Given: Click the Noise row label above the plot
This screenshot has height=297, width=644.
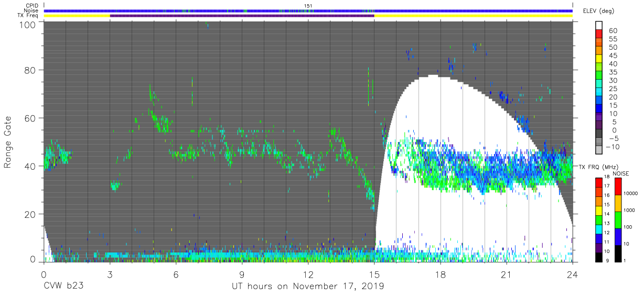Looking at the screenshot, I should (32, 10).
